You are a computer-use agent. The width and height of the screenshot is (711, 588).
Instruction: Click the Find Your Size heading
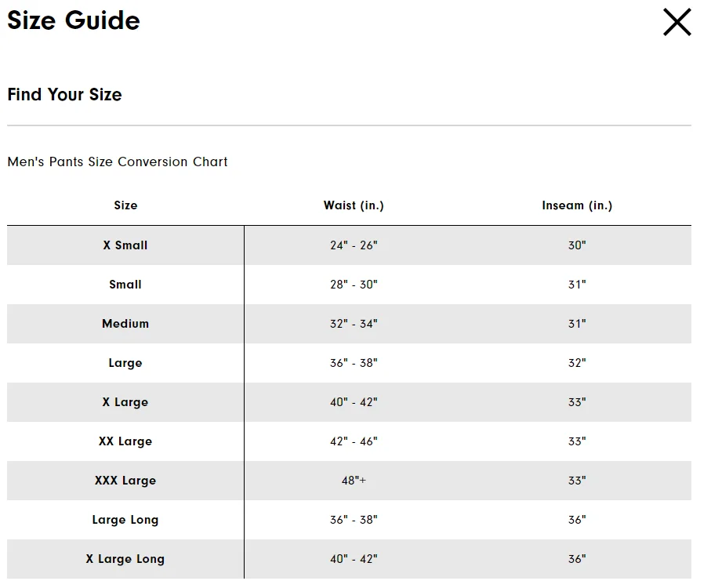point(64,94)
